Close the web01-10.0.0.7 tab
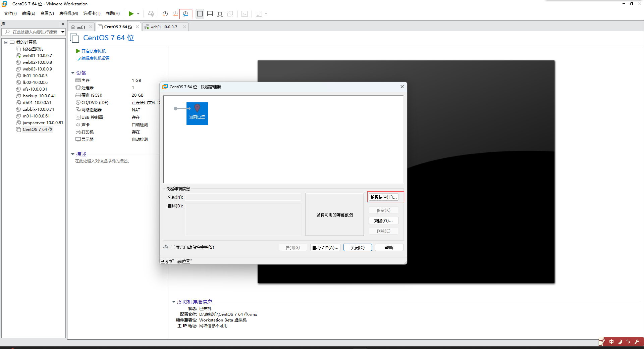The image size is (644, 349). (184, 27)
